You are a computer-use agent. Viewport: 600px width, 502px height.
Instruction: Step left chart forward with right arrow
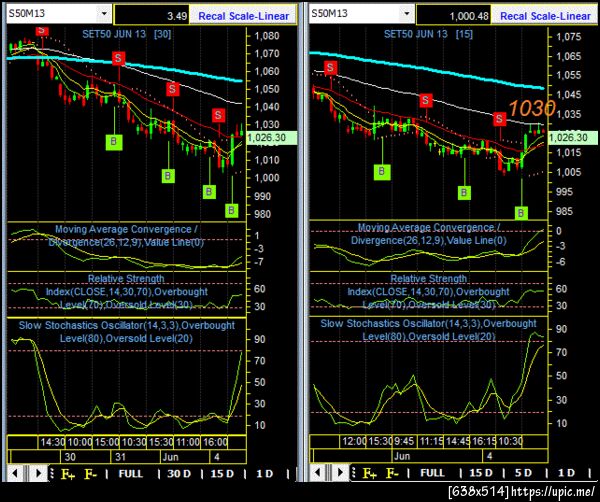tap(39, 473)
